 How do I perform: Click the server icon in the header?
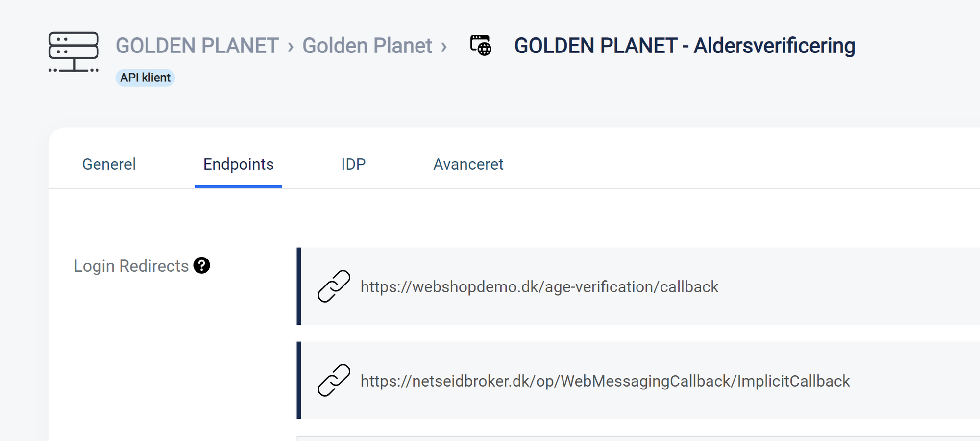[73, 52]
